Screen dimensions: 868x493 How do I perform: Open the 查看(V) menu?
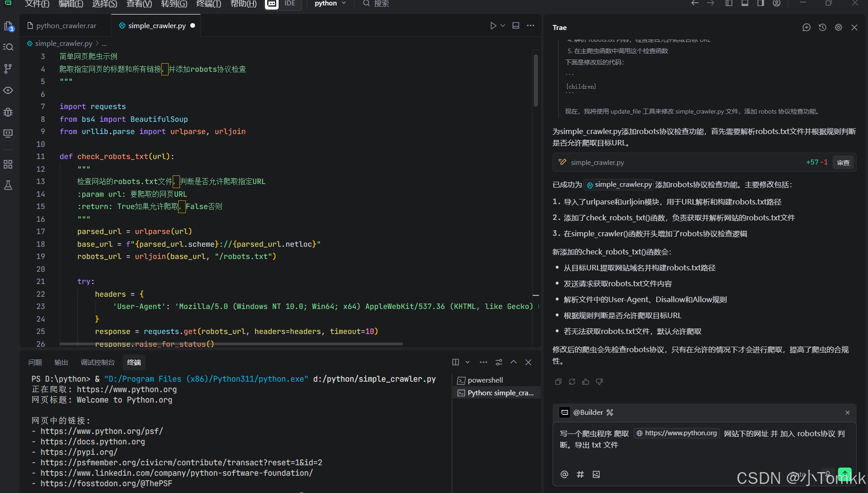(139, 4)
